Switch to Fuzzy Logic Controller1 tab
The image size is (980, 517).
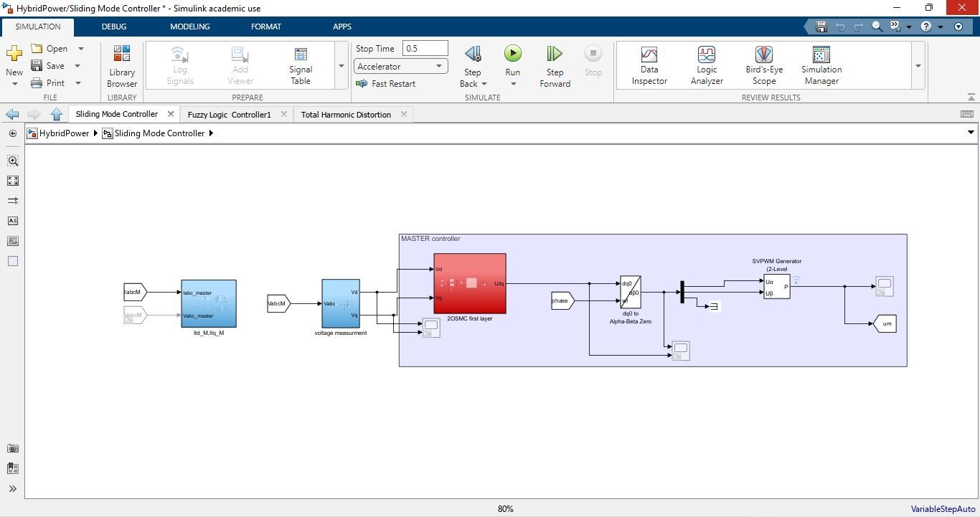click(x=229, y=115)
